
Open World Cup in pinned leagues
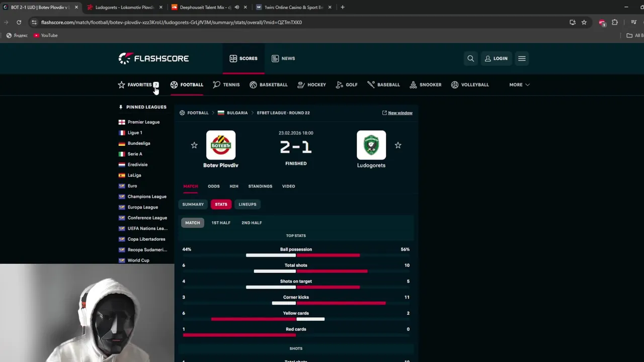point(134,260)
